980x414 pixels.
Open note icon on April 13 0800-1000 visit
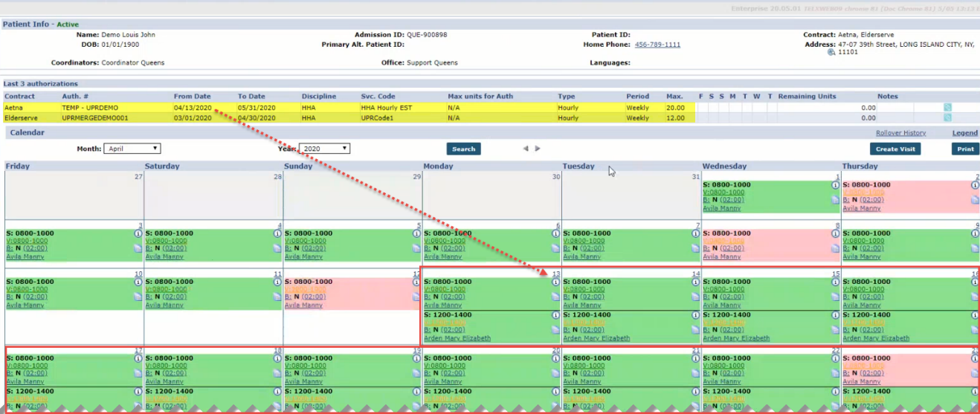point(557,297)
